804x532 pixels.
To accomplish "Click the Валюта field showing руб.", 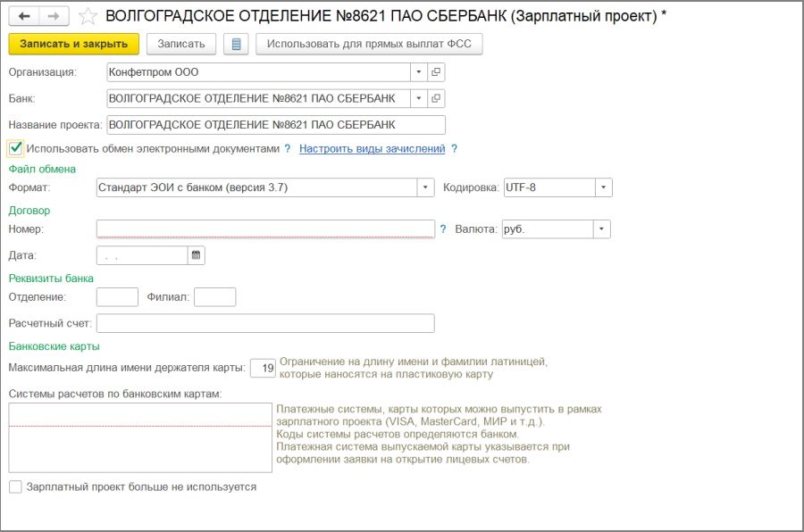I will pyautogui.click(x=548, y=229).
